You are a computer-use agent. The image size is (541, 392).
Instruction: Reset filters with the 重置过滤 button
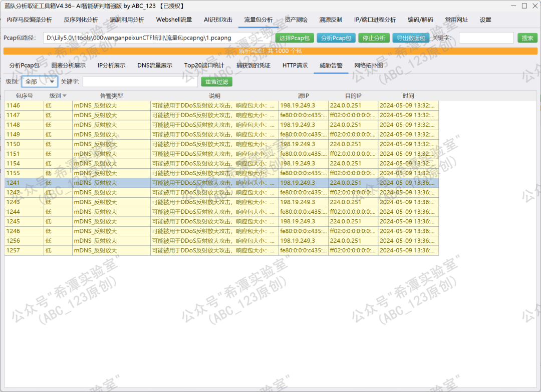tap(217, 82)
